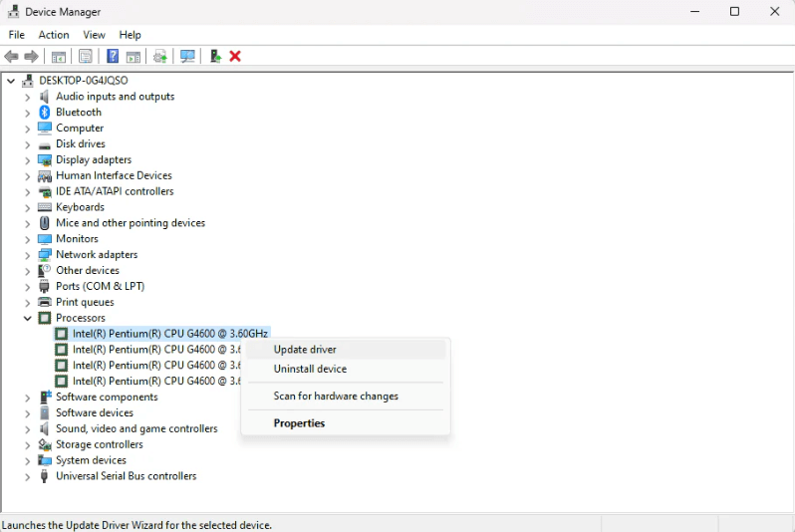Click the action pane view toolbar icon

[x=133, y=57]
